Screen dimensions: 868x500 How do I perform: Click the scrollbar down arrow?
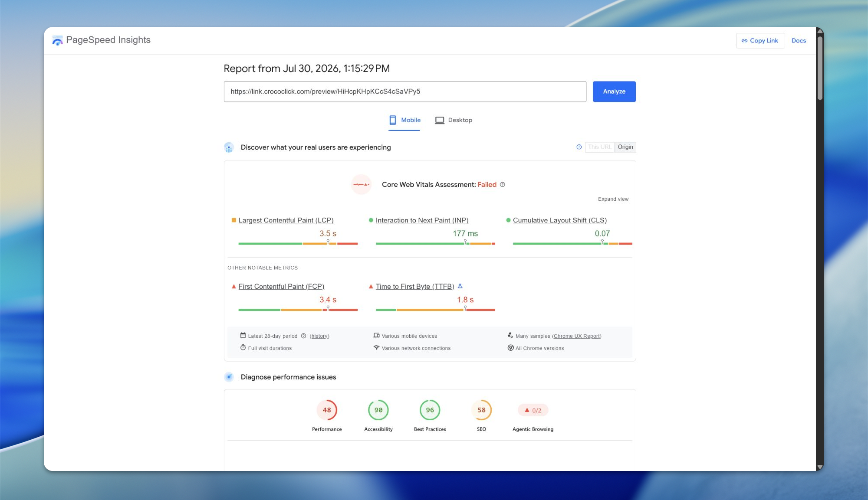coord(820,467)
